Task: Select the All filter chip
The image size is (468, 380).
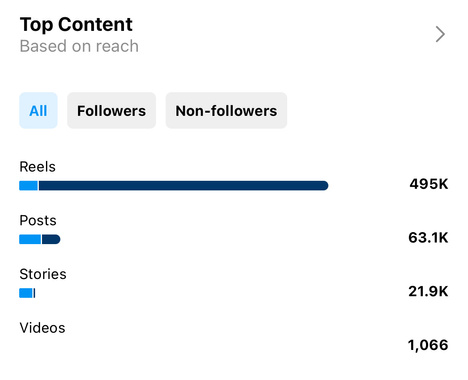Action: (38, 111)
